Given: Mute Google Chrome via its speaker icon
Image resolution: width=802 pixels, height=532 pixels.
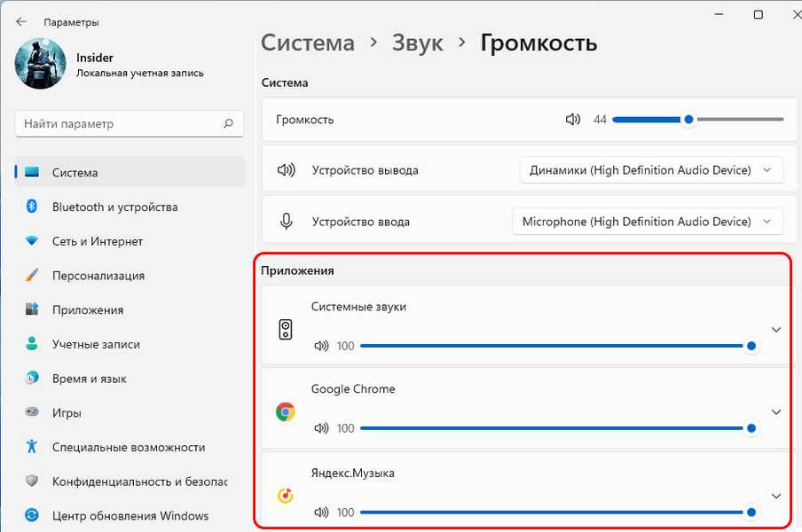Looking at the screenshot, I should tap(321, 428).
